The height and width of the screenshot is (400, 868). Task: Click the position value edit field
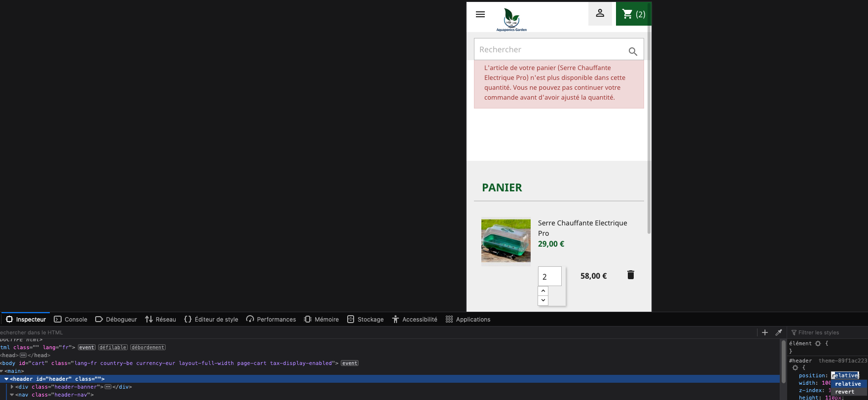(845, 375)
